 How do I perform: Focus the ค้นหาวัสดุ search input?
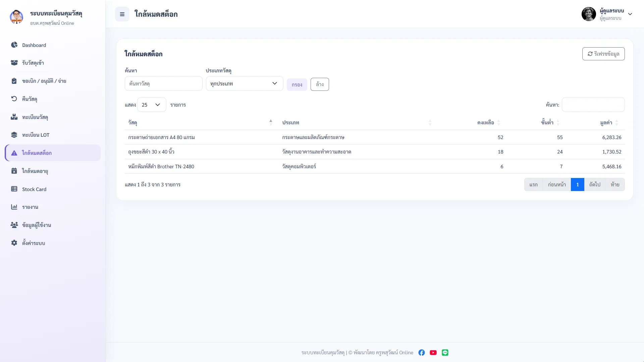tap(164, 83)
